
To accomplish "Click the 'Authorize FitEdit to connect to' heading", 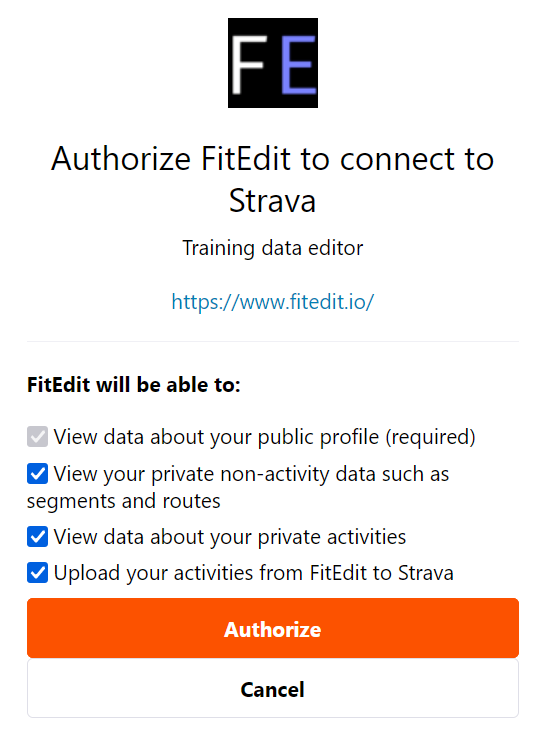I will point(272,159).
